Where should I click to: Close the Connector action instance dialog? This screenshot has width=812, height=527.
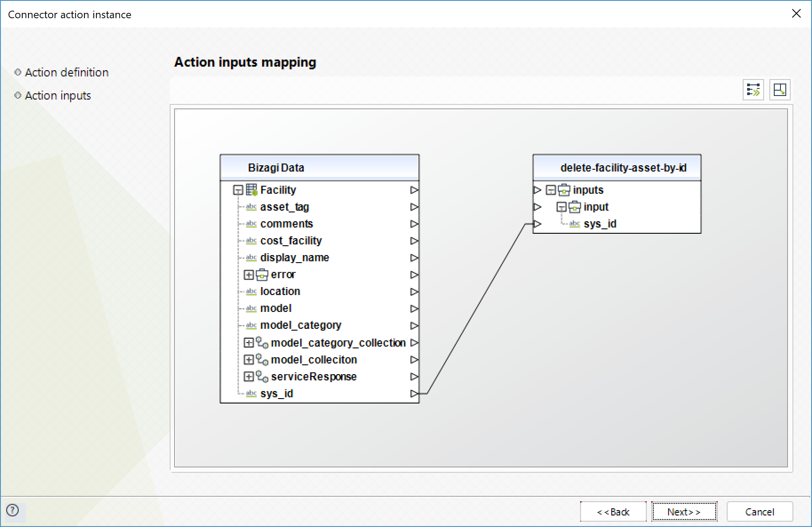796,14
